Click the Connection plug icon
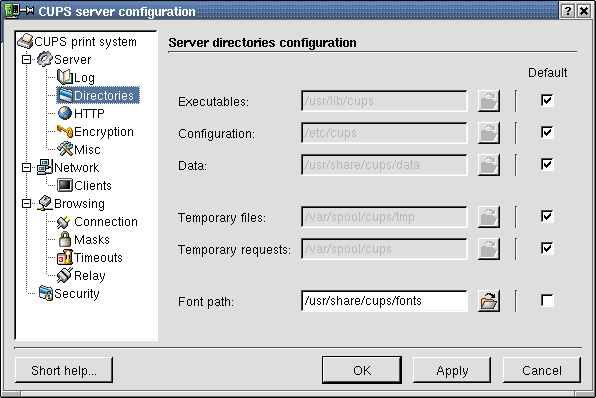The width and height of the screenshot is (596, 398). [x=63, y=221]
